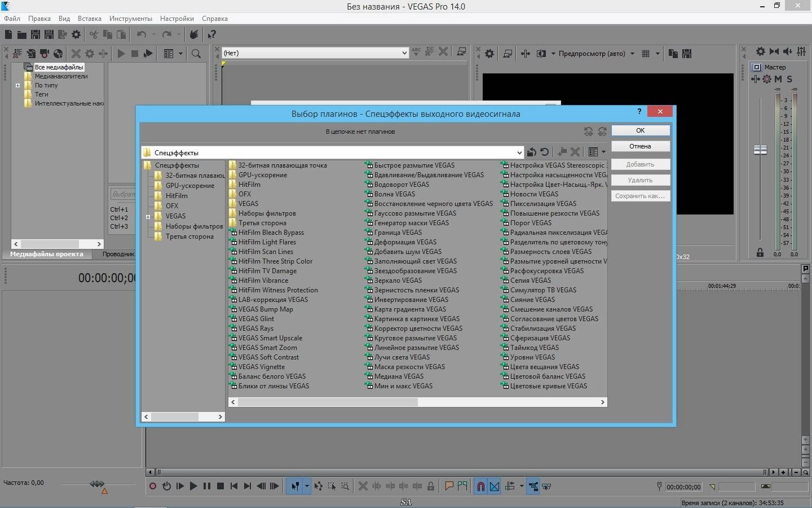The width and height of the screenshot is (812, 508).
Task: Open Project Media views dropdown arrow
Action: pyautogui.click(x=180, y=54)
